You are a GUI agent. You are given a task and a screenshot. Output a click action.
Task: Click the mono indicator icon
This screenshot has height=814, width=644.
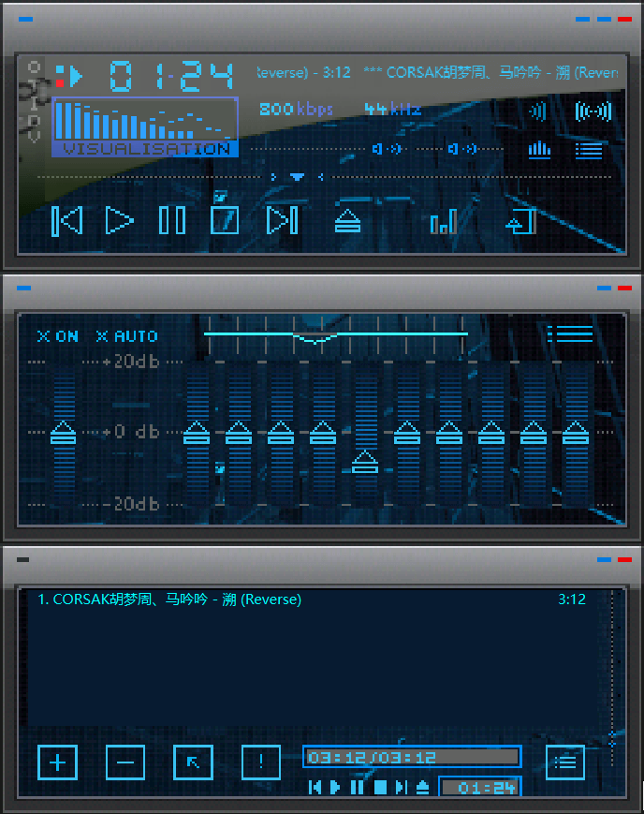[538, 111]
